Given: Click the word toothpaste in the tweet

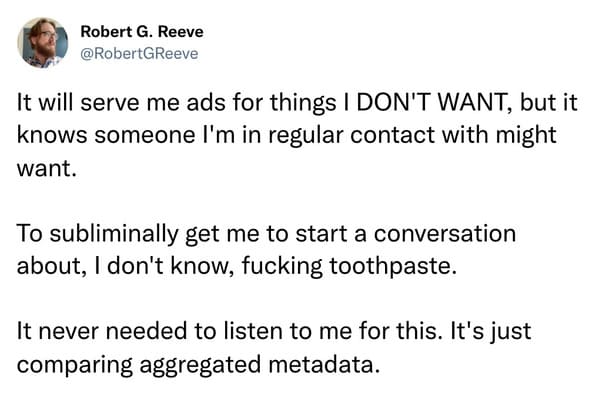Looking at the screenshot, I should 392,266.
